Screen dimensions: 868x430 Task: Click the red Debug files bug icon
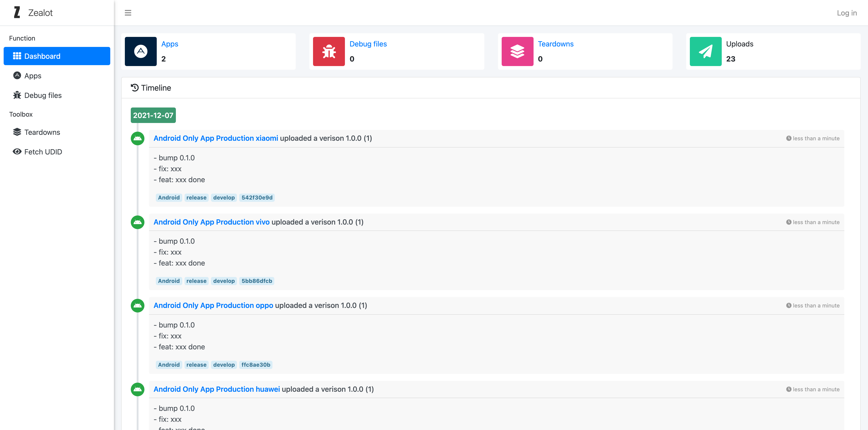329,51
